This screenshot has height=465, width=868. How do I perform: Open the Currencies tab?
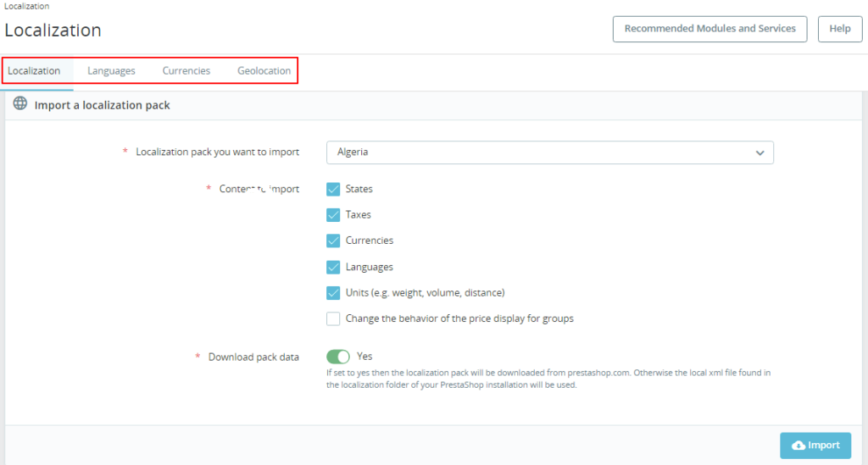pyautogui.click(x=186, y=71)
